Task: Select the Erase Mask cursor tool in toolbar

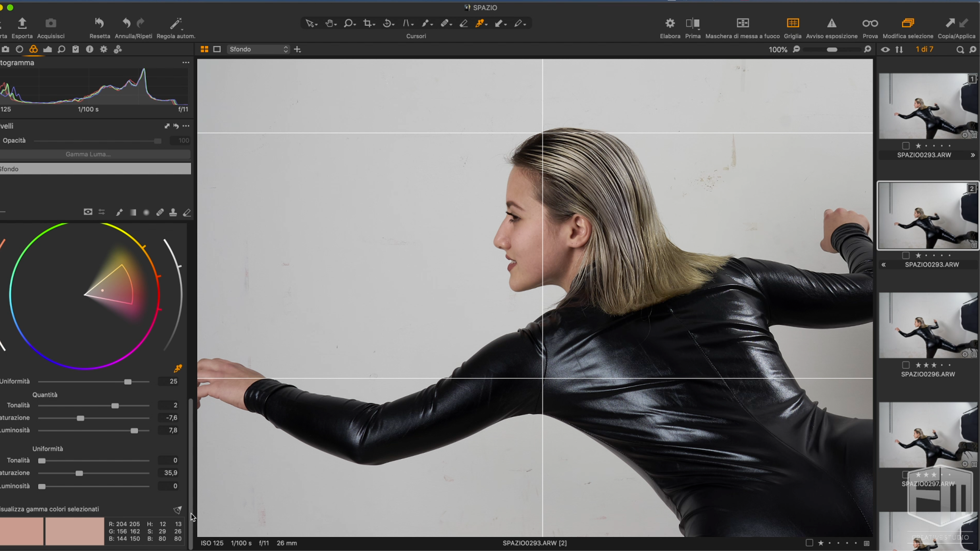Action: coord(463,23)
